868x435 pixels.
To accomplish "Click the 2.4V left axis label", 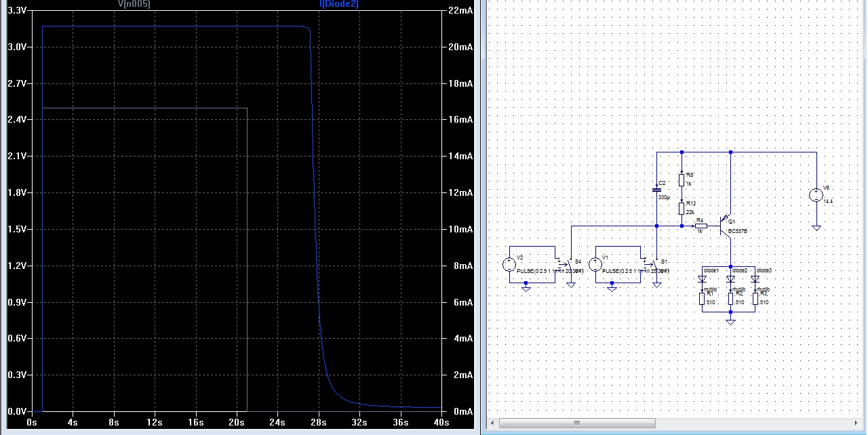I will [x=16, y=119].
